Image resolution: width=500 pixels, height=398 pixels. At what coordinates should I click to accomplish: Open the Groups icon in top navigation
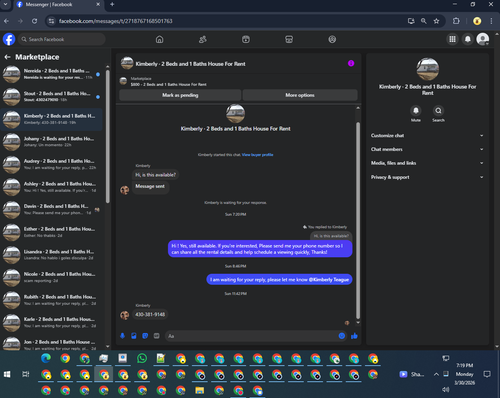pyautogui.click(x=332, y=39)
